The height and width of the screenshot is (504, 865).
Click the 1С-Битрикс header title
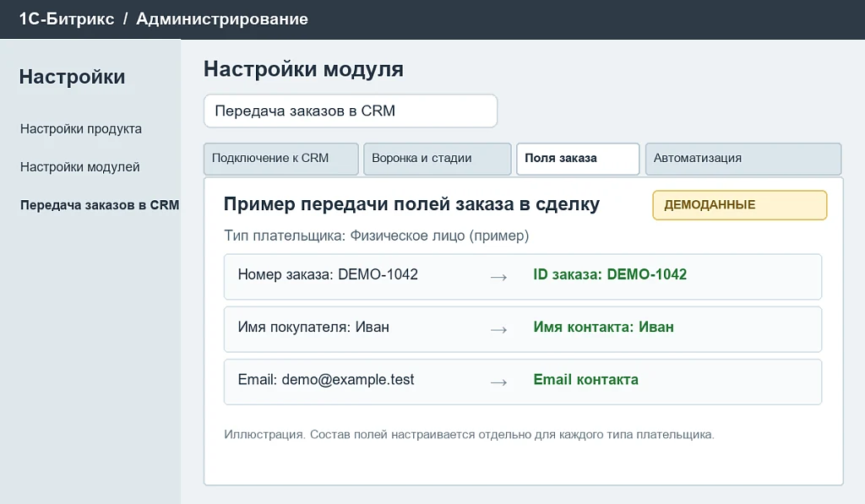click(67, 19)
